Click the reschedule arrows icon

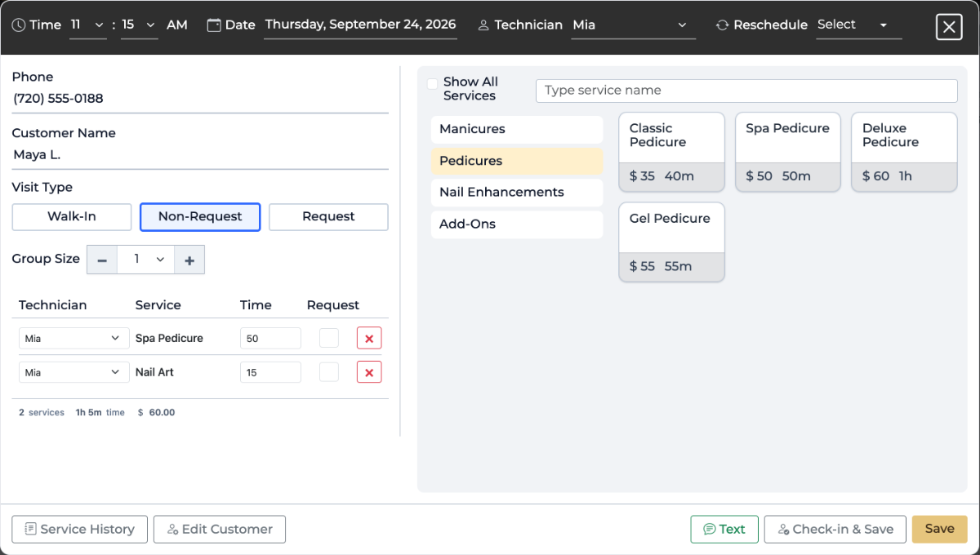pos(722,25)
